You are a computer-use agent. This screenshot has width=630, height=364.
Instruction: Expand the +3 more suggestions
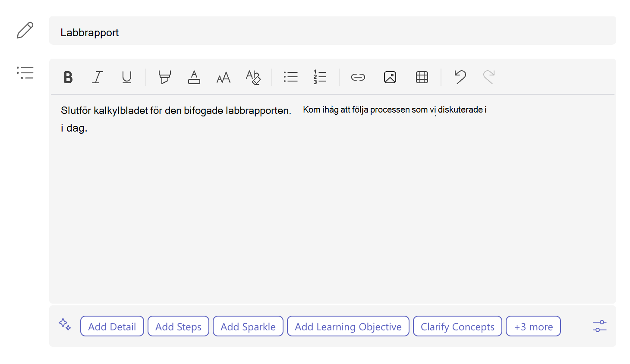(533, 326)
